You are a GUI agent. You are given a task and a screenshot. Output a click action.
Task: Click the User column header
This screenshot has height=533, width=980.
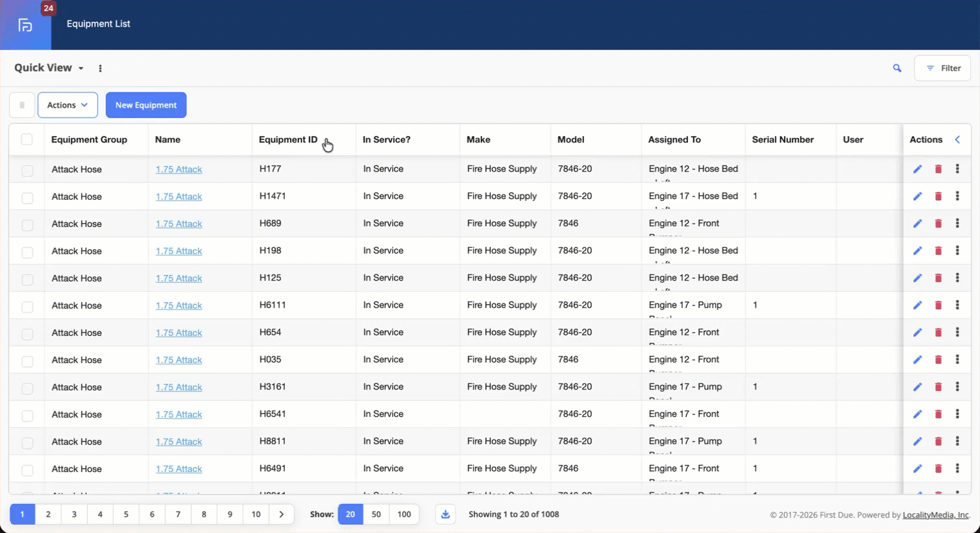853,139
